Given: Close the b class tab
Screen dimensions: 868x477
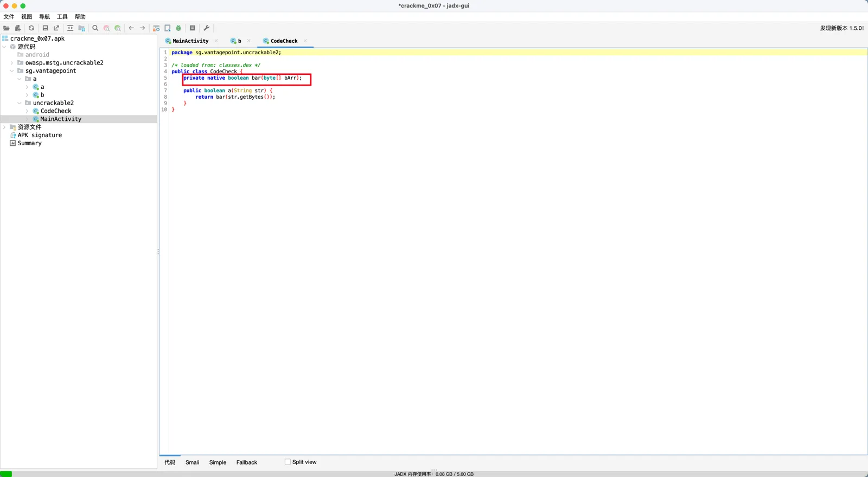Looking at the screenshot, I should (x=249, y=41).
